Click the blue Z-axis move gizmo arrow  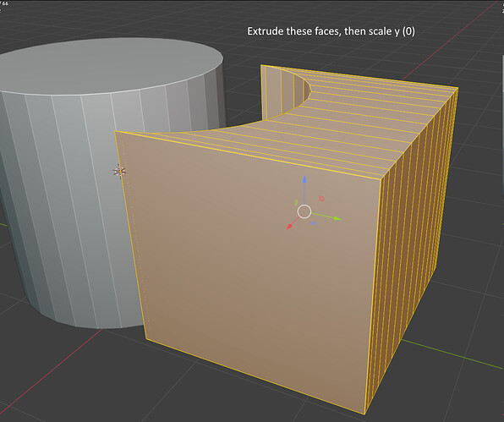304,179
